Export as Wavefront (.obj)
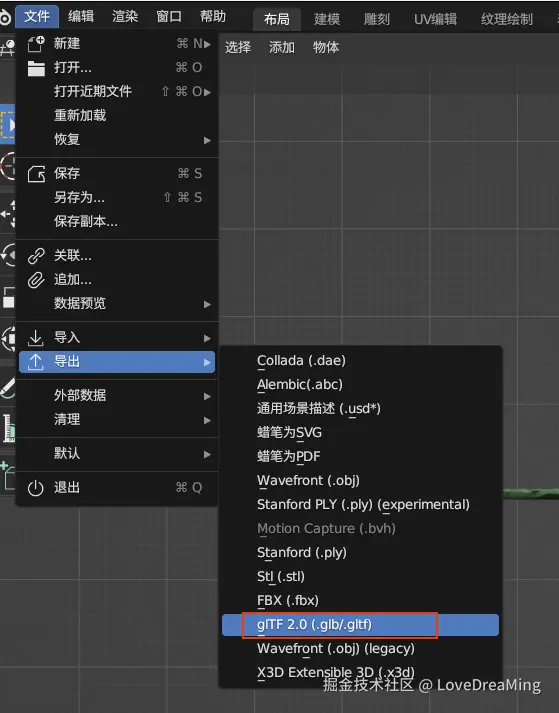This screenshot has height=713, width=559. click(x=360, y=481)
